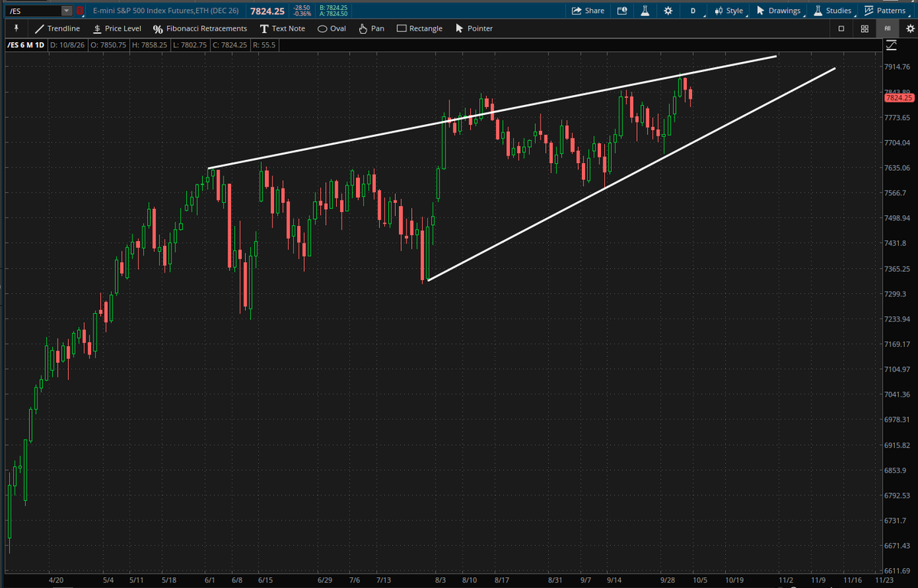Viewport: 918px width, 588px height.
Task: Select the Trendline drawing tool
Action: [57, 28]
